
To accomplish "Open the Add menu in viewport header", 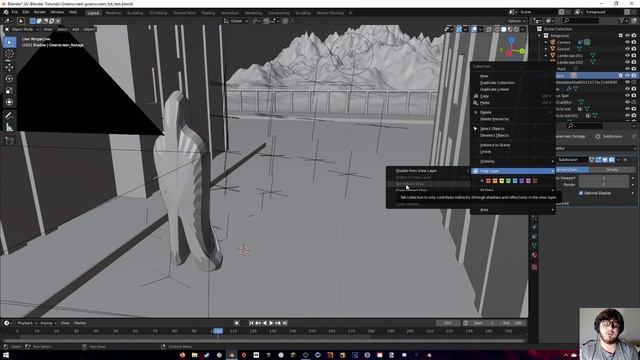I will 76,29.
